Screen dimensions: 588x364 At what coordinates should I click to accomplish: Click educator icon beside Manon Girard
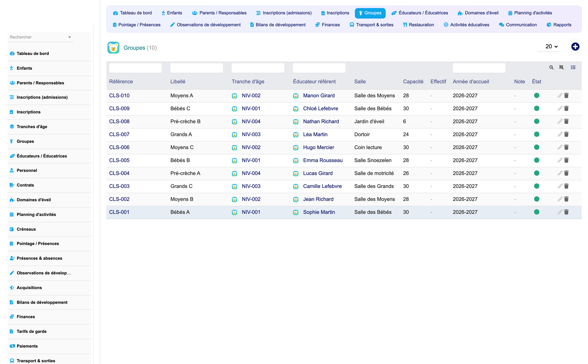point(296,96)
